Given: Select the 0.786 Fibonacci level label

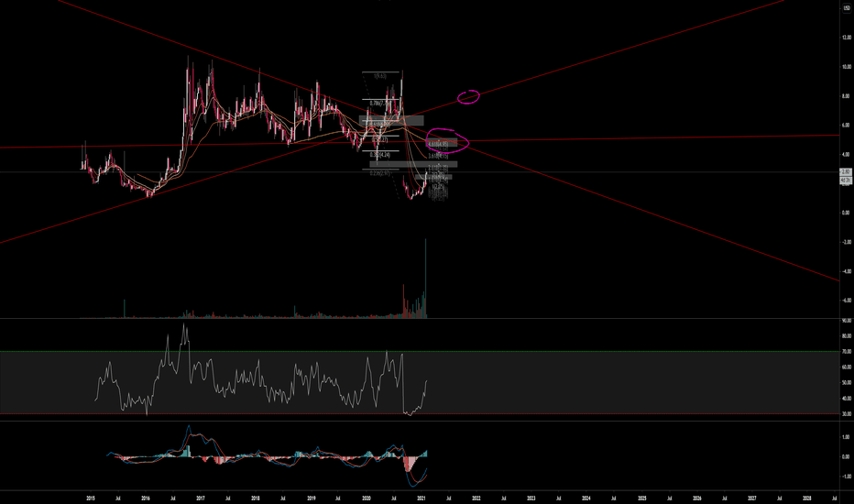Looking at the screenshot, I should (x=380, y=103).
